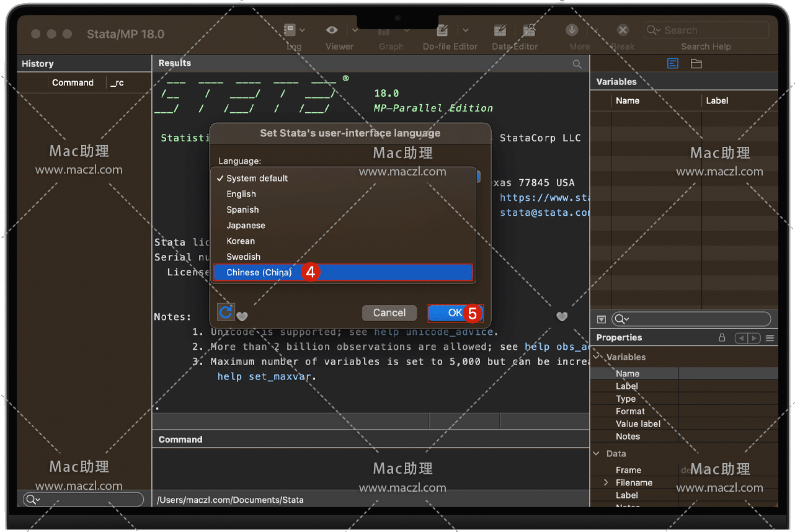The image size is (795, 532).
Task: Click the reset arrow icon in dialog
Action: 226,312
